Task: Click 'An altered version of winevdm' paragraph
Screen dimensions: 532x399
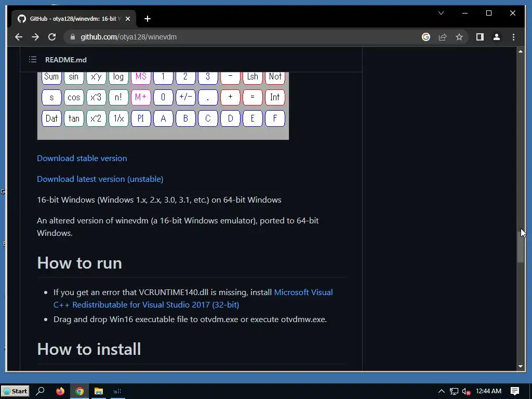Action: pyautogui.click(x=178, y=227)
